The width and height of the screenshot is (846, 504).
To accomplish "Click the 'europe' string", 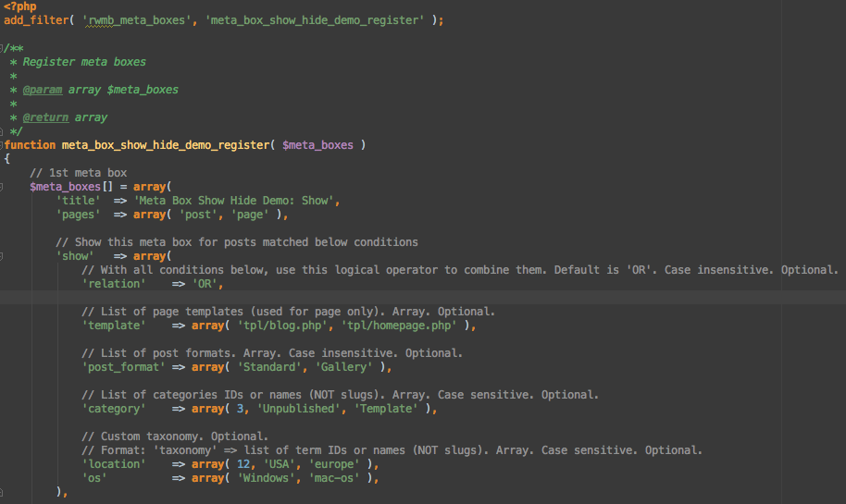I will [334, 464].
